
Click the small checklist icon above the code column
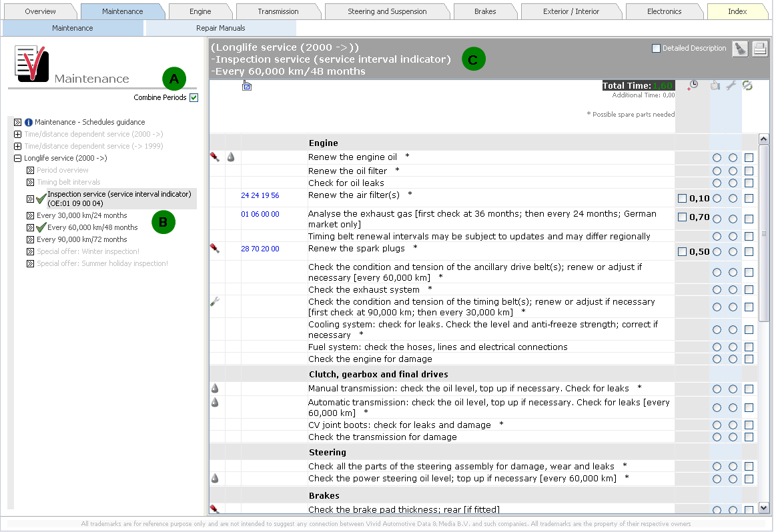coord(247,86)
